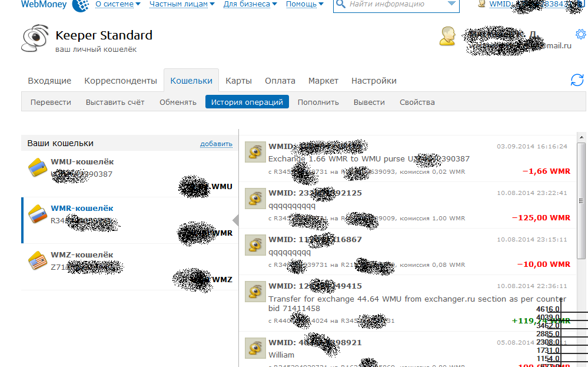Click the 'Свойства' button

point(417,102)
